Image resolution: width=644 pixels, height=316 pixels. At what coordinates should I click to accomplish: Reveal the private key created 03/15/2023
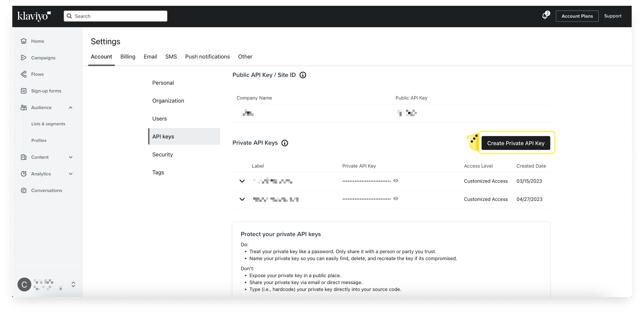click(396, 181)
